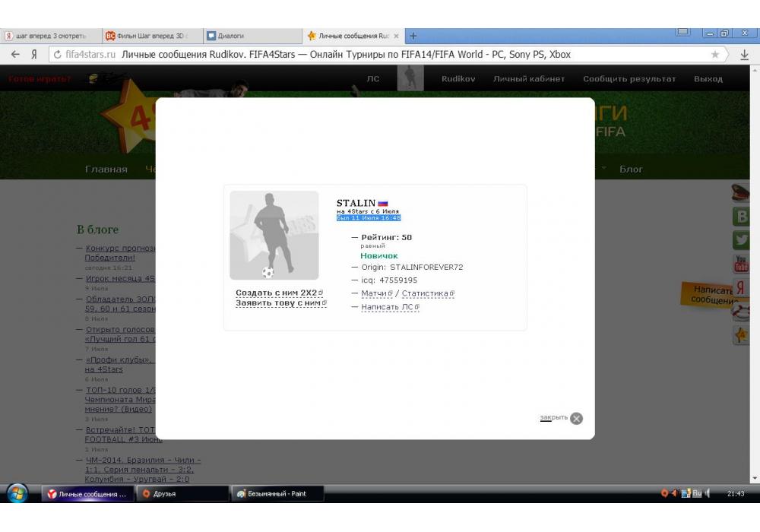Viewport: 760px width, 532px height.
Task: Select the active Личные сообщения tab
Action: pyautogui.click(x=354, y=36)
